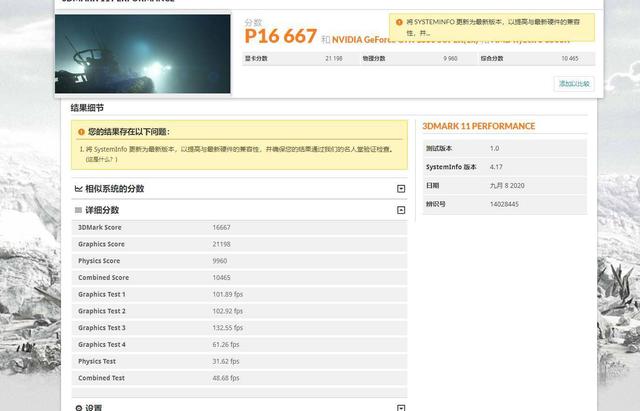Click the Combined Test row label

pyautogui.click(x=101, y=378)
